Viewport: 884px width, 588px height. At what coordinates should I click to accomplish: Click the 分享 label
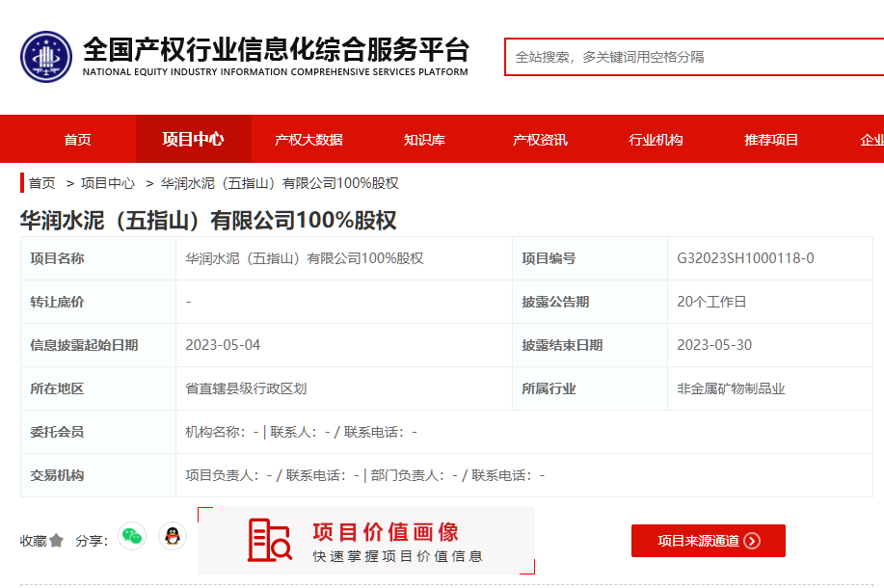(x=92, y=541)
